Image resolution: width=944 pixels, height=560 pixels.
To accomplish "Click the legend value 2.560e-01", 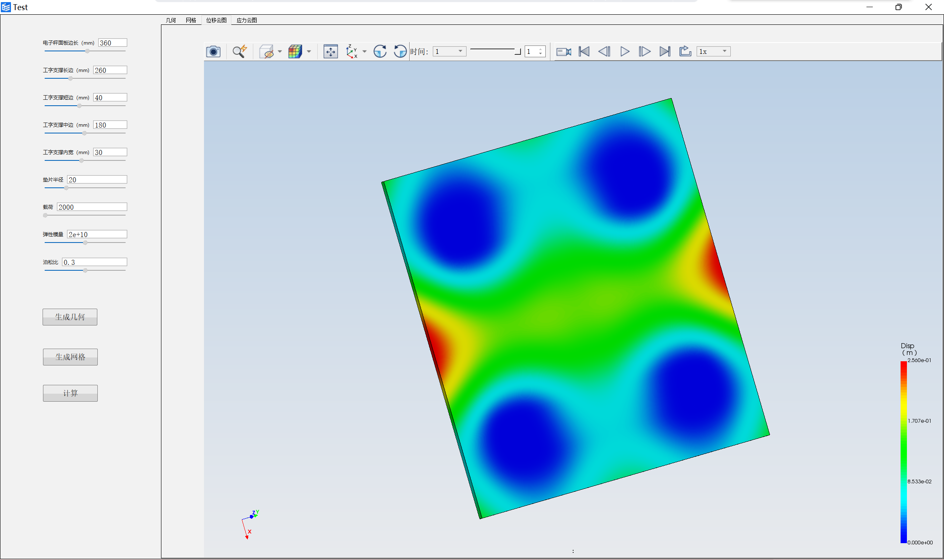I will [919, 360].
